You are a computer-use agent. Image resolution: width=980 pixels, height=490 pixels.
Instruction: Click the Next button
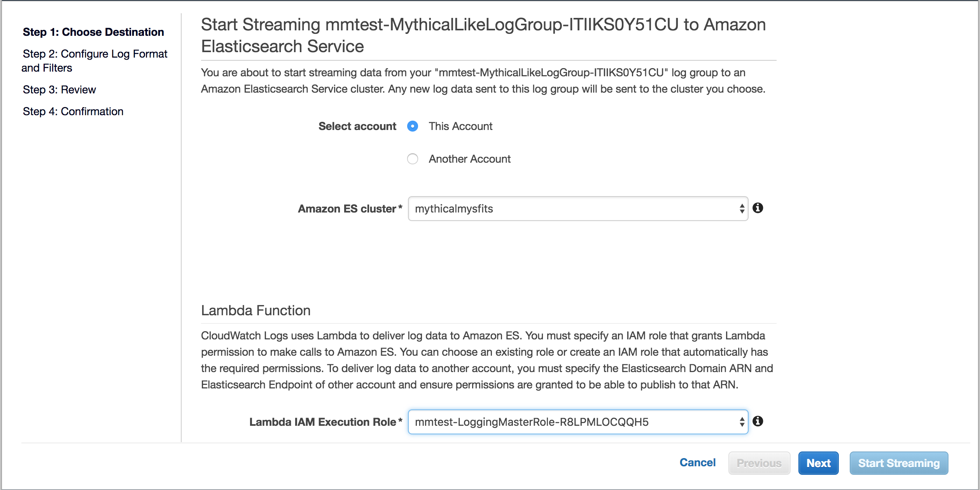(818, 463)
